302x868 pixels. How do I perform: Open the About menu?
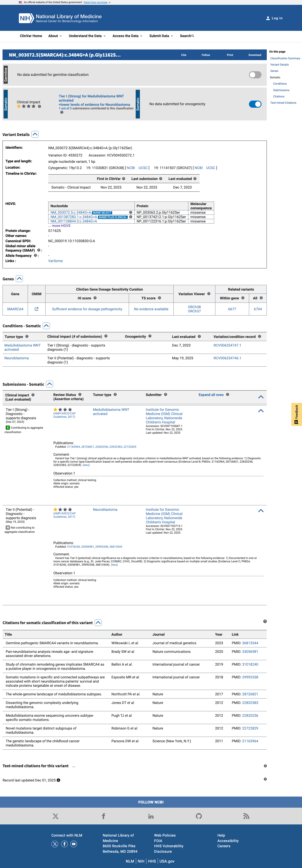55,36
